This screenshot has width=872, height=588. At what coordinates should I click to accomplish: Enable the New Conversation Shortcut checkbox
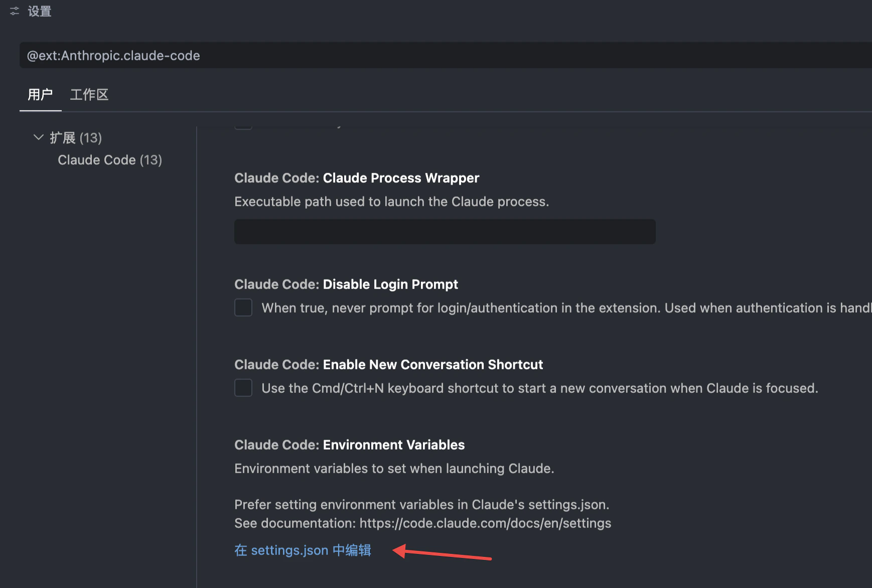[x=243, y=388]
